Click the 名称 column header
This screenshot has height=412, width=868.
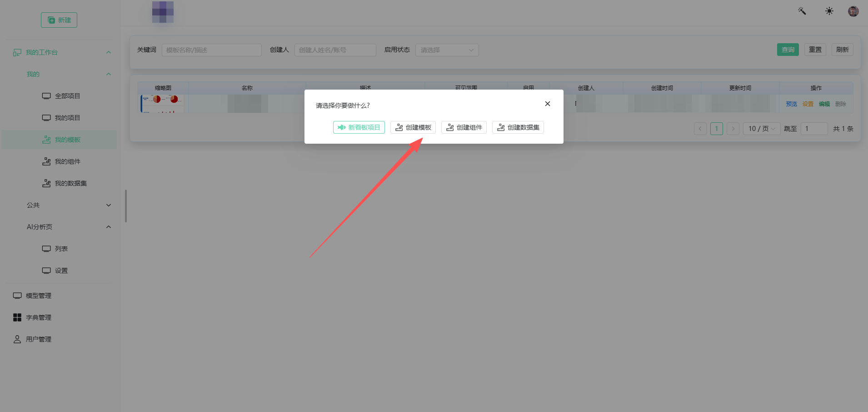pyautogui.click(x=247, y=88)
